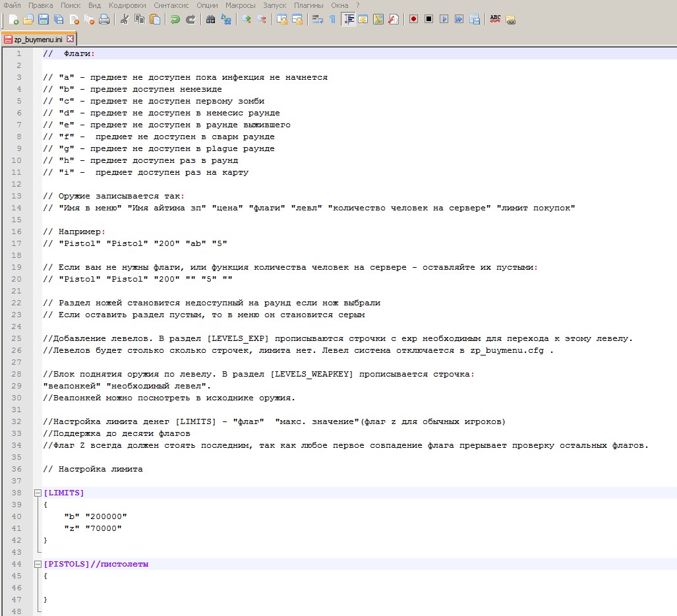This screenshot has width=677, height=616.
Task: Open the Запуск menu
Action: (275, 5)
